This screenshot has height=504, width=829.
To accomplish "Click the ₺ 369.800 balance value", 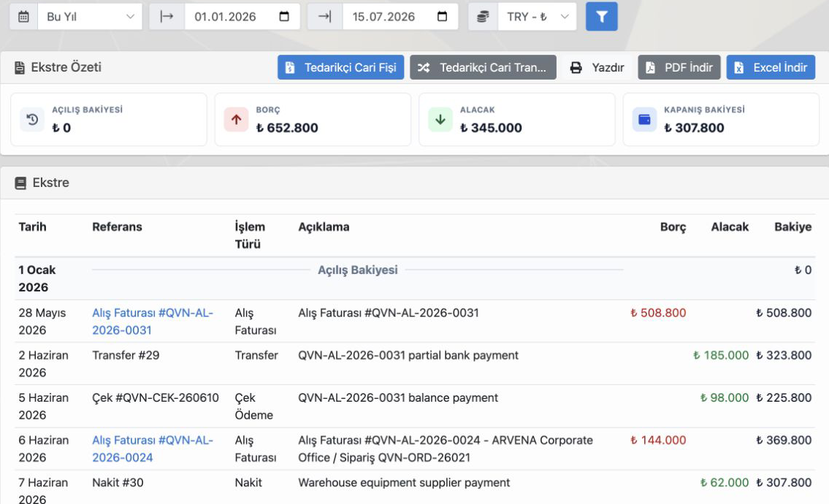I will pos(784,440).
